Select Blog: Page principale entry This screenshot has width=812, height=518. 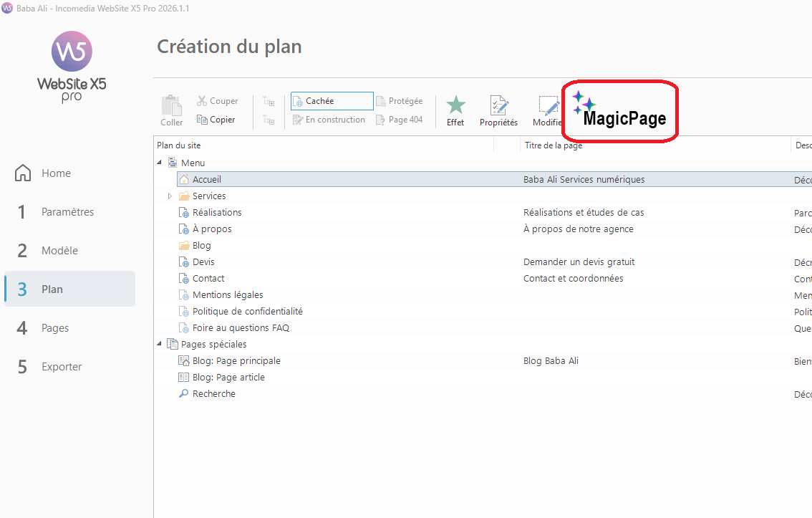click(x=236, y=361)
